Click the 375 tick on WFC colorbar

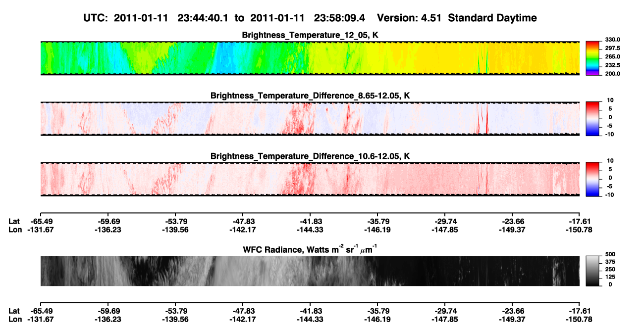coord(609,261)
